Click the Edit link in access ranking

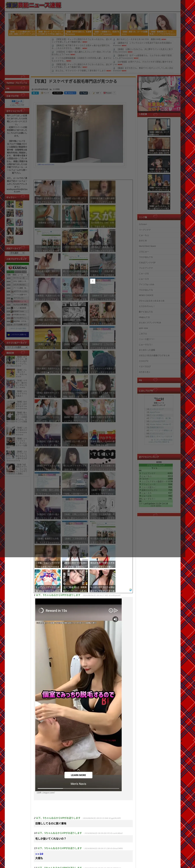(x=141, y=503)
